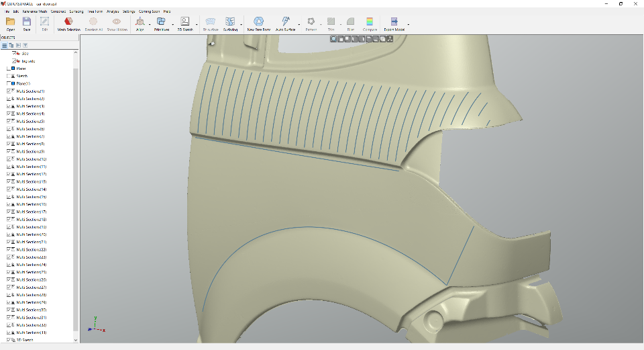Open the File menu
The width and height of the screenshot is (644, 350).
tap(7, 11)
